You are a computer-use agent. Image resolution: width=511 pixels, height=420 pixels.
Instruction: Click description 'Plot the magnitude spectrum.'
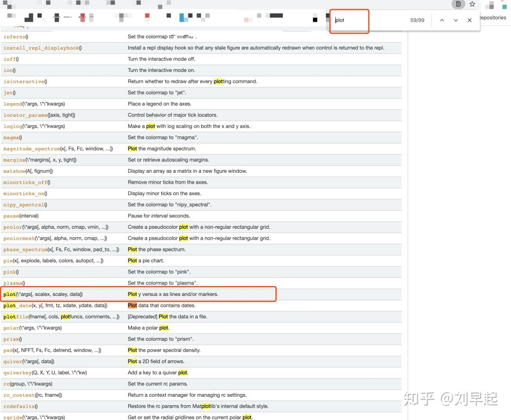tap(162, 149)
